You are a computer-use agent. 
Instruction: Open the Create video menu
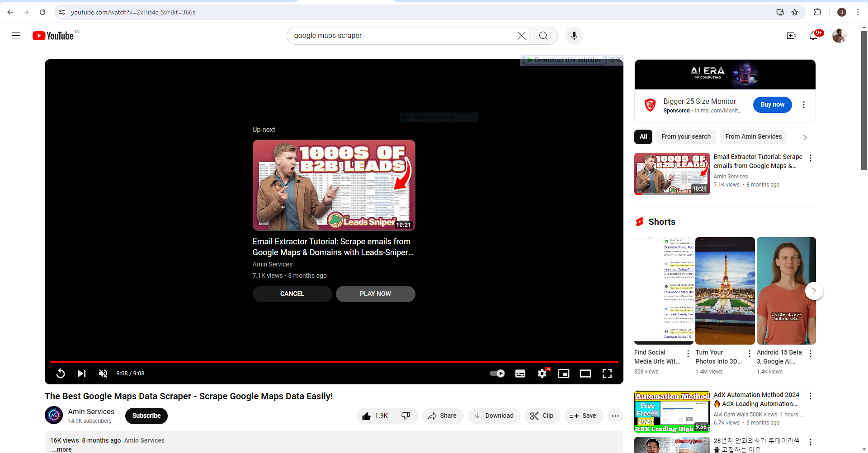tap(791, 36)
